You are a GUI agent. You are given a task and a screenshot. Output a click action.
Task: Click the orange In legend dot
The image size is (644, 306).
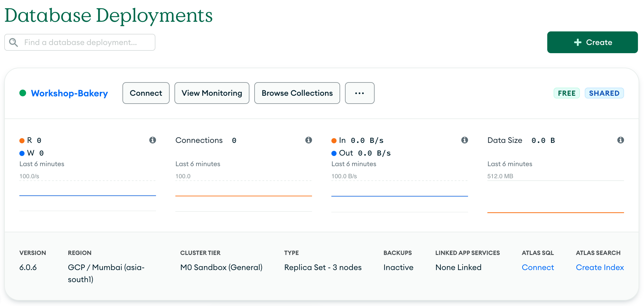coord(334,141)
